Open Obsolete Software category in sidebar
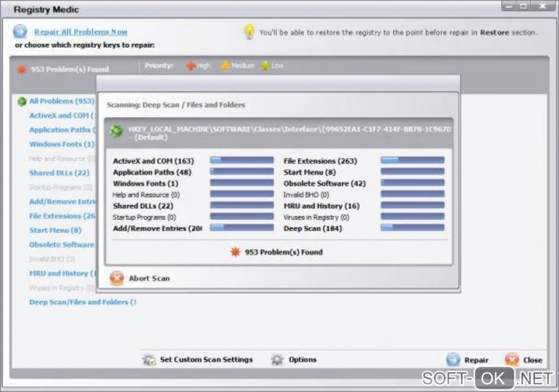The height and width of the screenshot is (392, 559). point(62,245)
